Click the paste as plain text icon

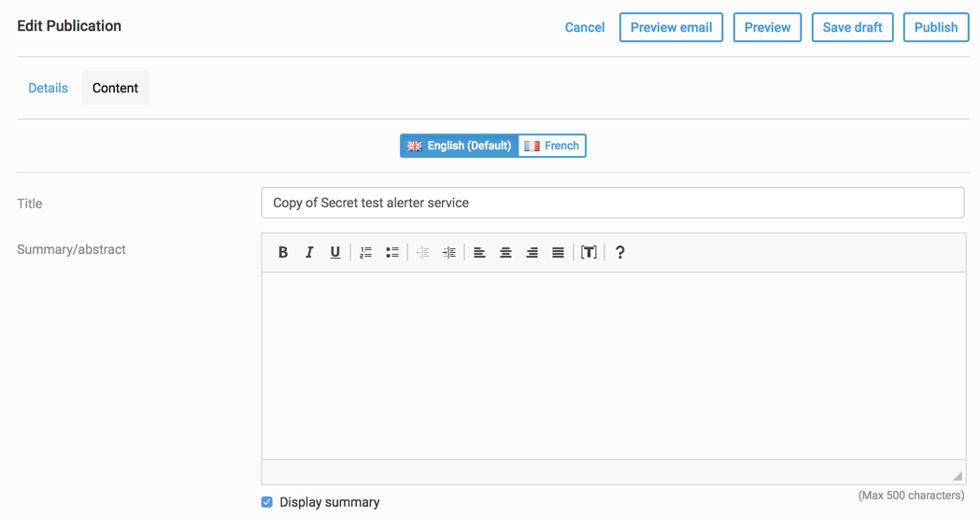coord(589,252)
